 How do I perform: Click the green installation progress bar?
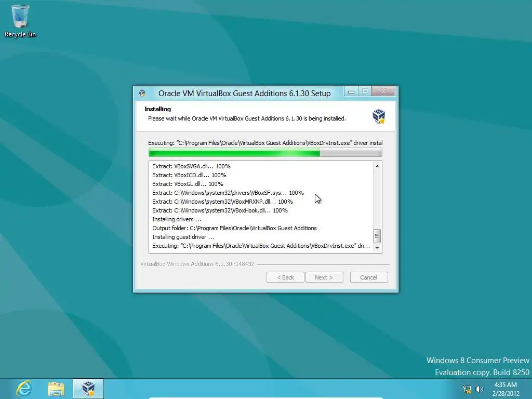[x=265, y=153]
